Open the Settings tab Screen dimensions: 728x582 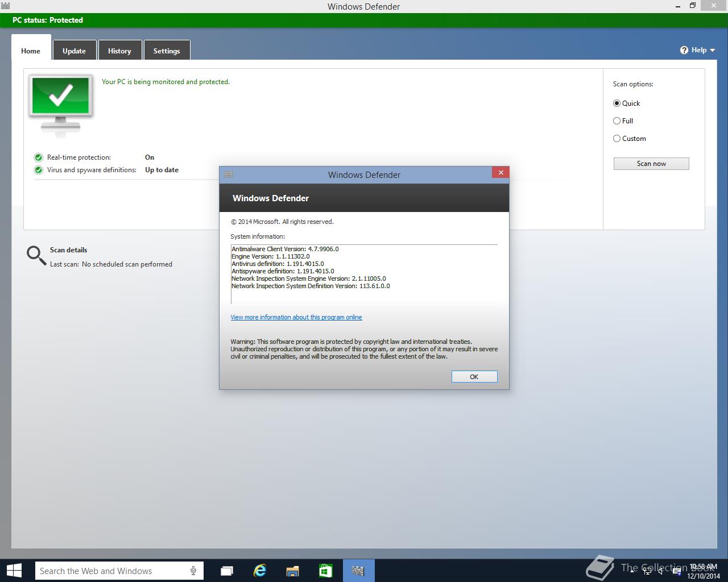click(x=167, y=51)
